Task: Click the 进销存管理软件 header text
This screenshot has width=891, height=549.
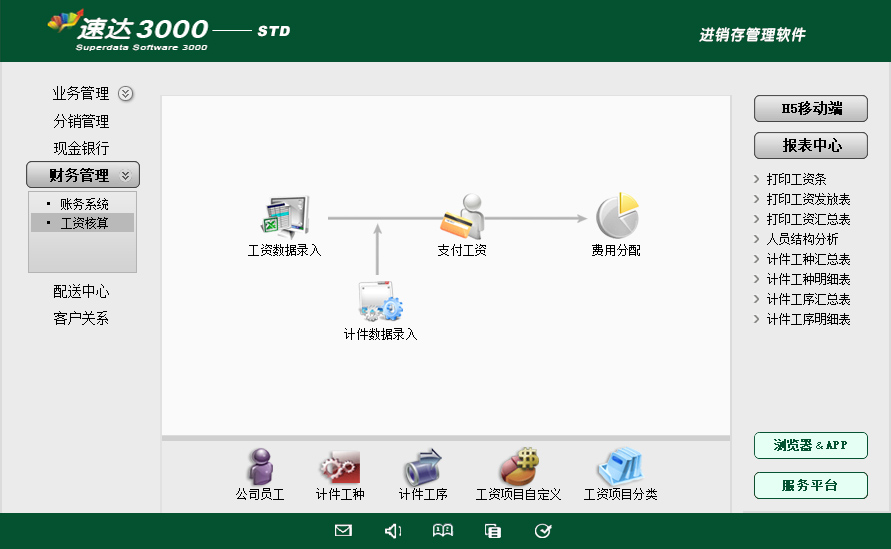Action: 752,35
